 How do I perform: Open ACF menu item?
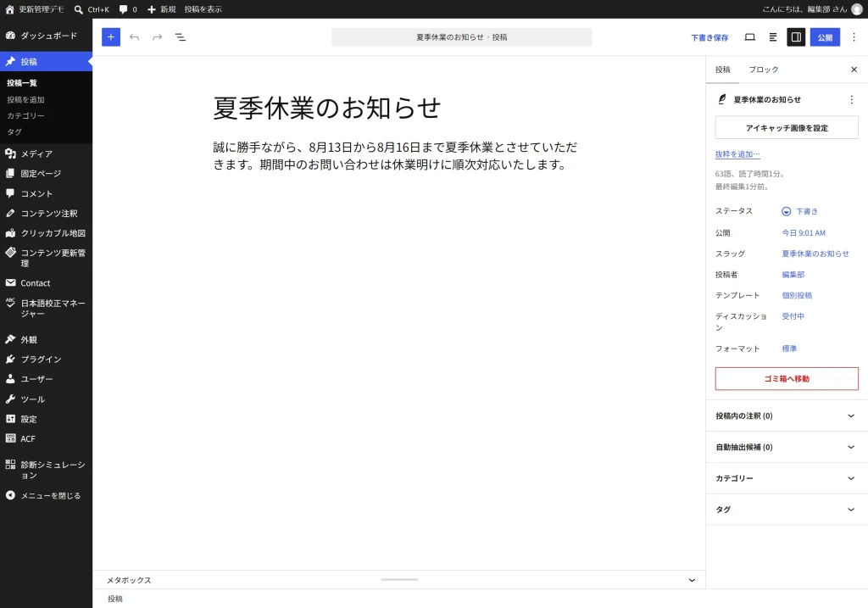(46, 438)
